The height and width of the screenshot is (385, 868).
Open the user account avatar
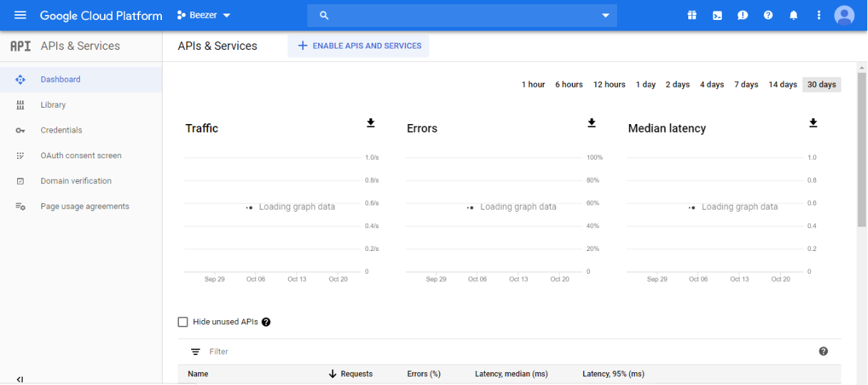(844, 15)
